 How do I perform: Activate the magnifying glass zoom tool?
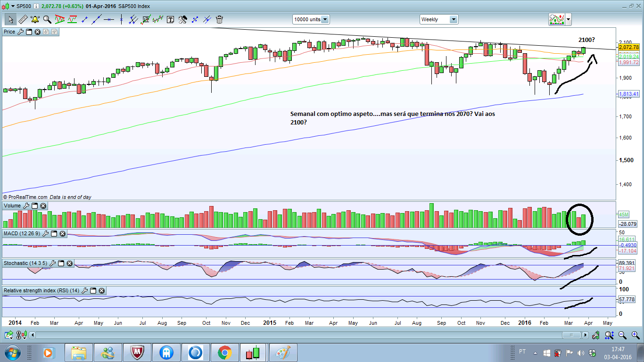(x=47, y=19)
